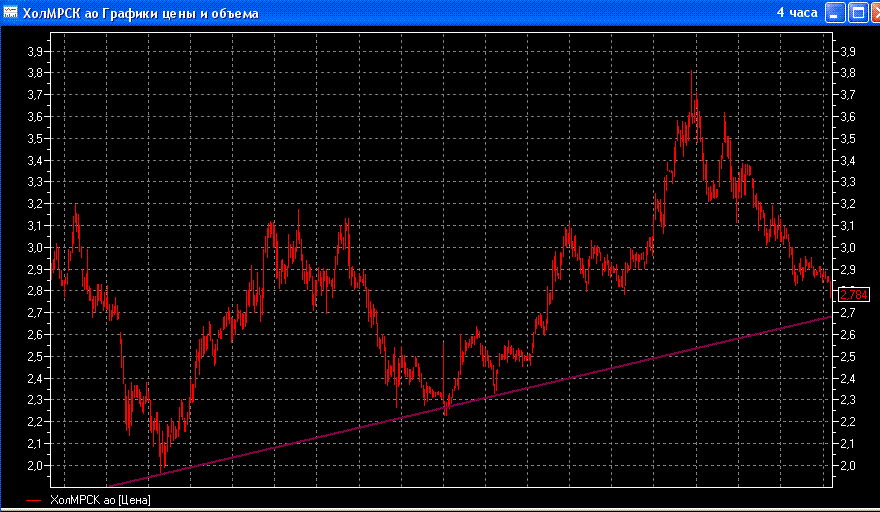Viewport: 880px width, 512px height.
Task: Click the chart window icon in title bar
Action: (x=10, y=12)
